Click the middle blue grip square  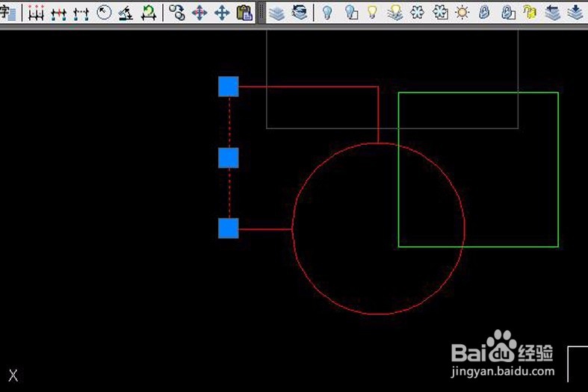[x=229, y=158]
